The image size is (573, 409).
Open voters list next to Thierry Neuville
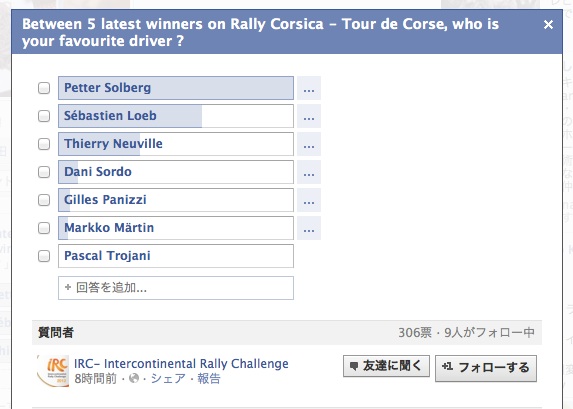[309, 144]
